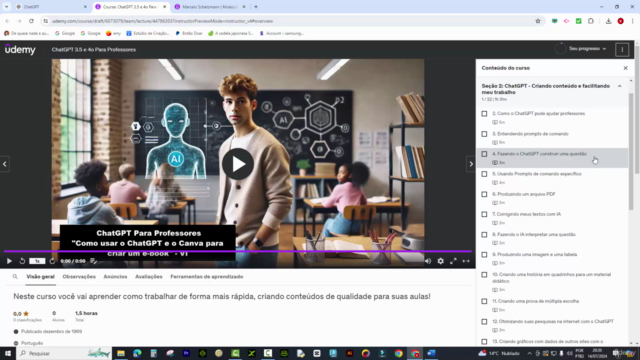Open the Botão Doar bookmark

[x=189, y=33]
